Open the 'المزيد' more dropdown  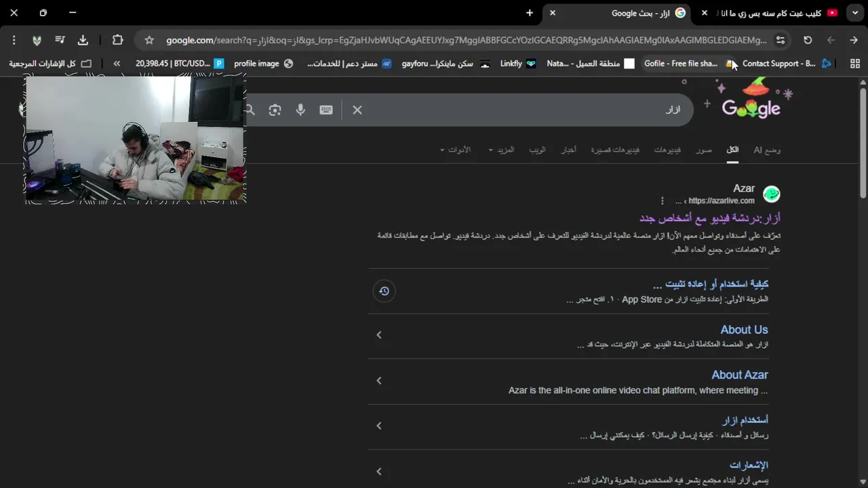click(x=501, y=150)
